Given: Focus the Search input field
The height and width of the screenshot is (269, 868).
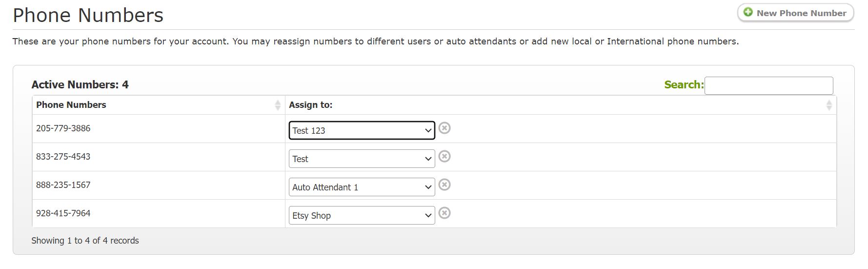Looking at the screenshot, I should click(768, 85).
